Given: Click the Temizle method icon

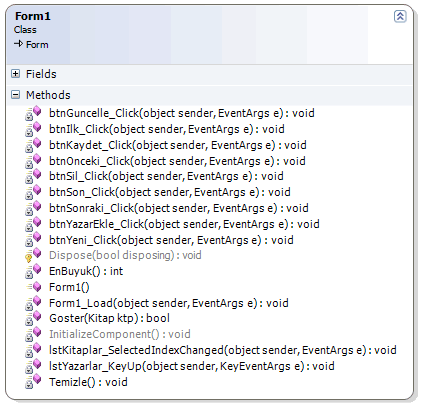Looking at the screenshot, I should coord(33,382).
